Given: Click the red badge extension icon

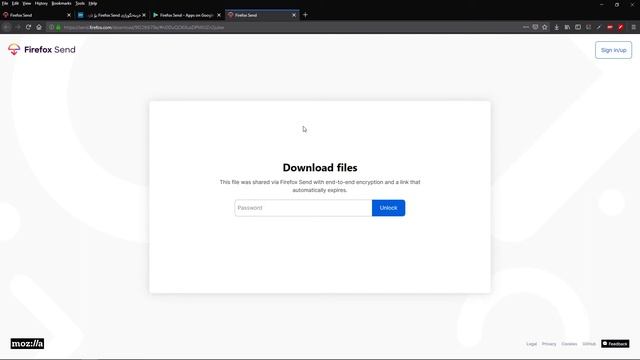Looking at the screenshot, I should 610,27.
